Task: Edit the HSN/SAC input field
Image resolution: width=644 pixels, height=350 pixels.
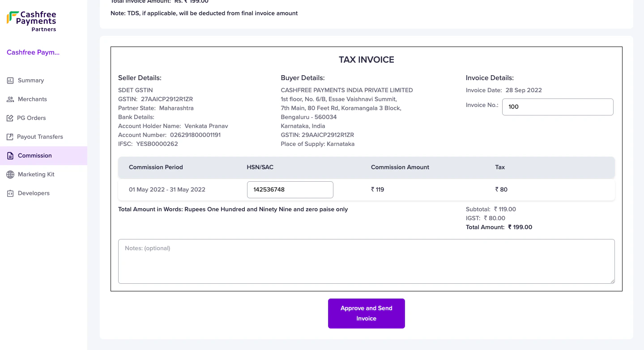Action: [x=290, y=190]
